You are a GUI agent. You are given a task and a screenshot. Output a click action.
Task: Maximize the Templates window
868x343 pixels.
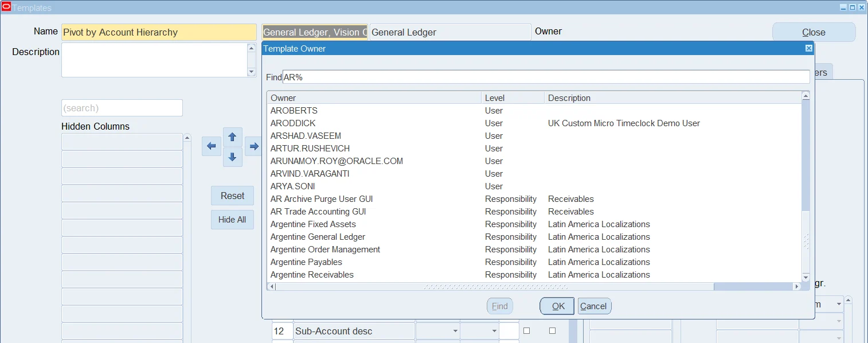coord(852,7)
